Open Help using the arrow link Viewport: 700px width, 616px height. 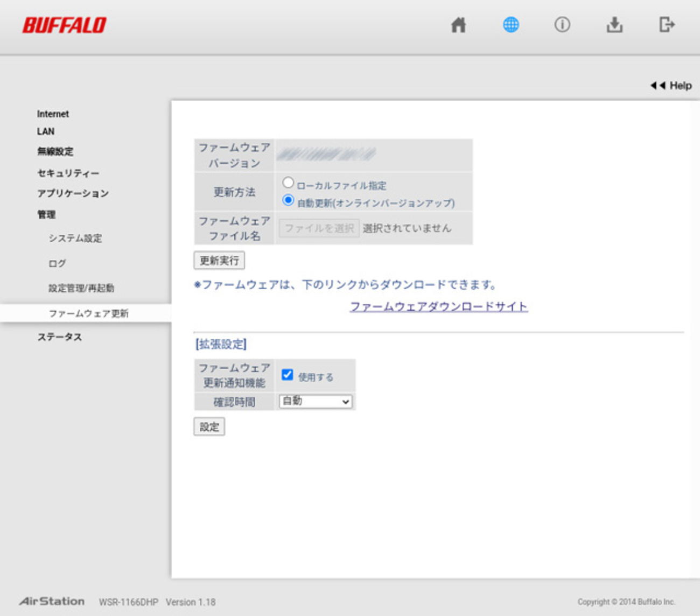(x=670, y=85)
